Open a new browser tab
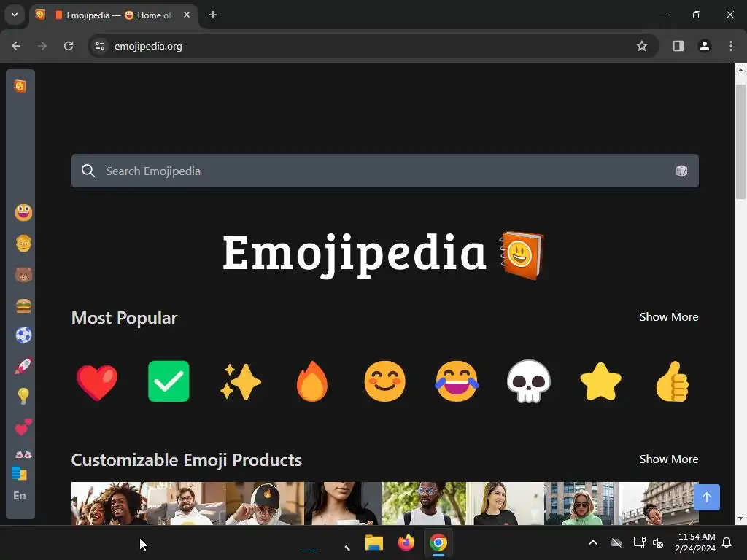 click(213, 15)
